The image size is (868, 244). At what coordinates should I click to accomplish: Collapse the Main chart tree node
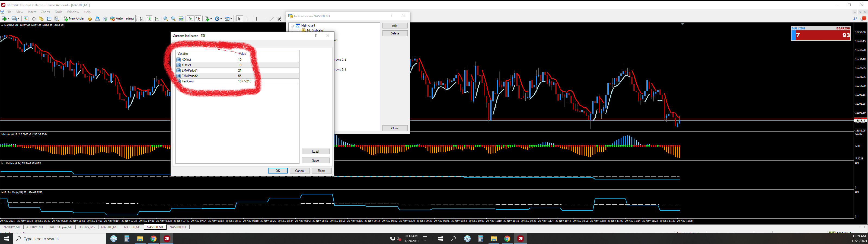[292, 25]
